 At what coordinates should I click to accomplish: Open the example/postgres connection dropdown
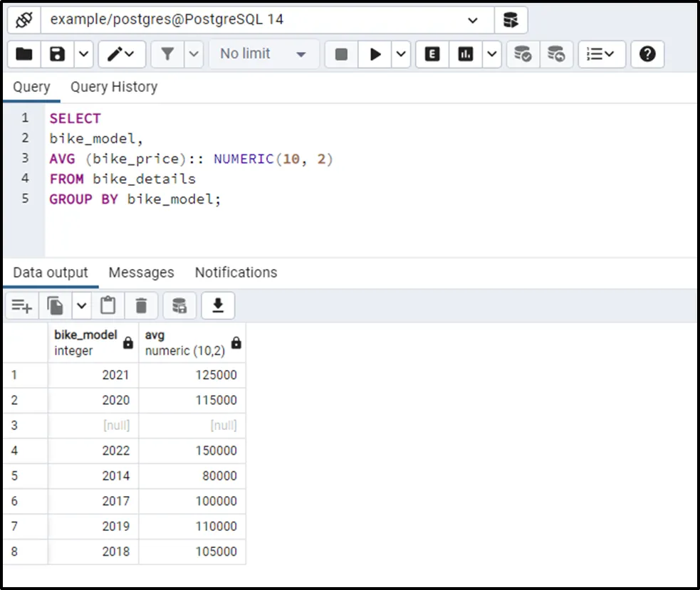[473, 20]
